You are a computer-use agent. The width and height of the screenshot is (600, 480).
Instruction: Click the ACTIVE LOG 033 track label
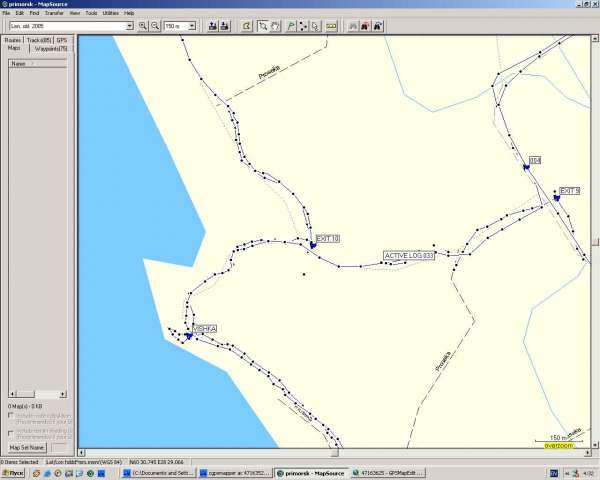point(409,256)
